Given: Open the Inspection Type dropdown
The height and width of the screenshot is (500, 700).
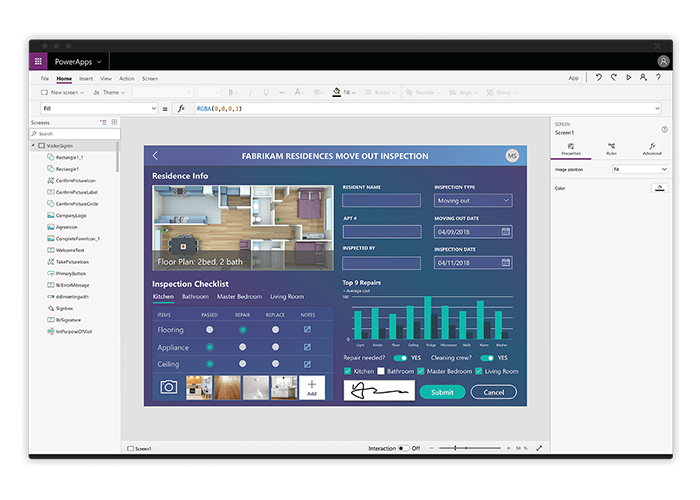Looking at the screenshot, I should 473,201.
